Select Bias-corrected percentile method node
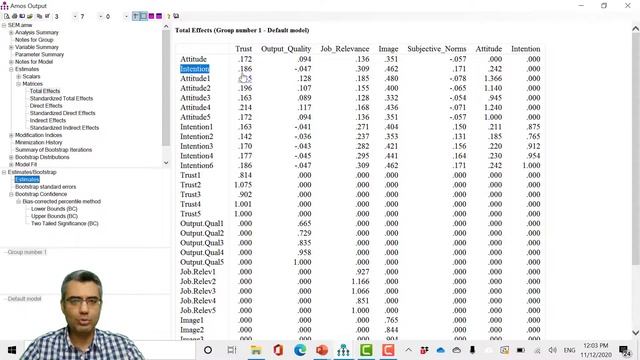 click(62, 202)
